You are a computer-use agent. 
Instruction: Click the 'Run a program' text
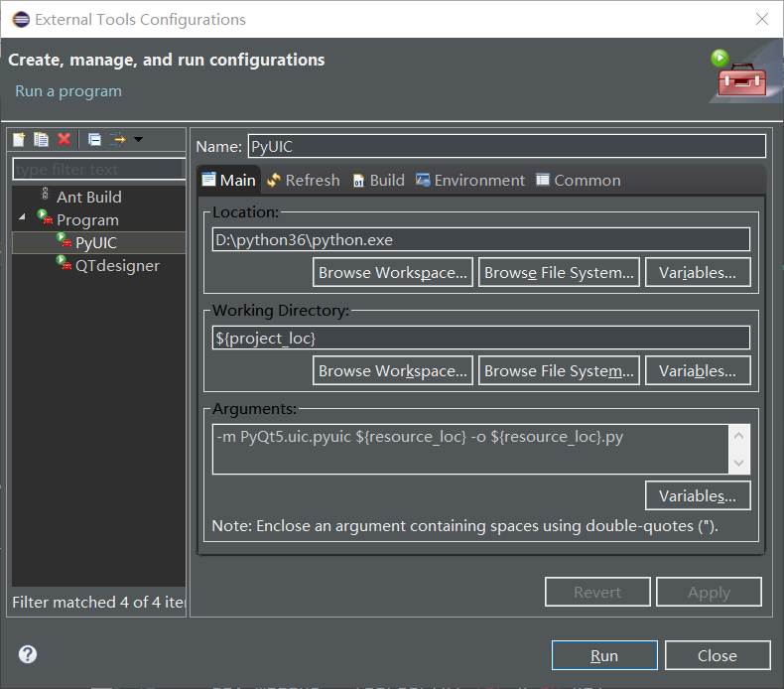point(68,91)
